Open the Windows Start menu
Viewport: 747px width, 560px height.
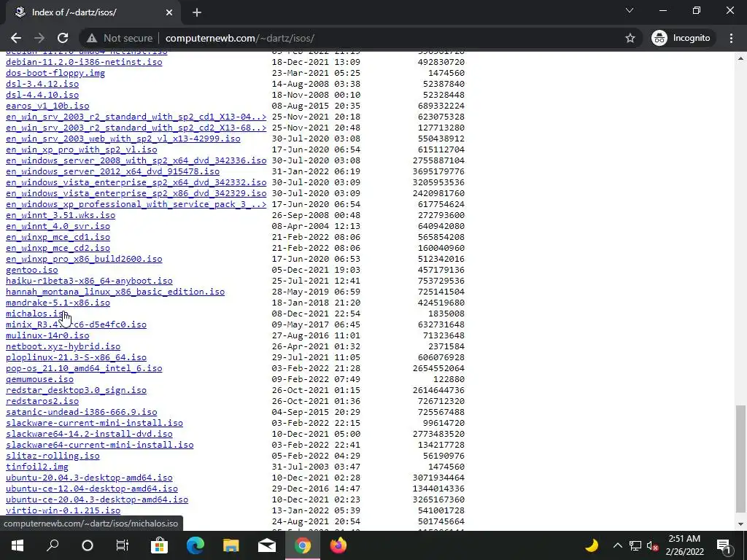tap(18, 545)
